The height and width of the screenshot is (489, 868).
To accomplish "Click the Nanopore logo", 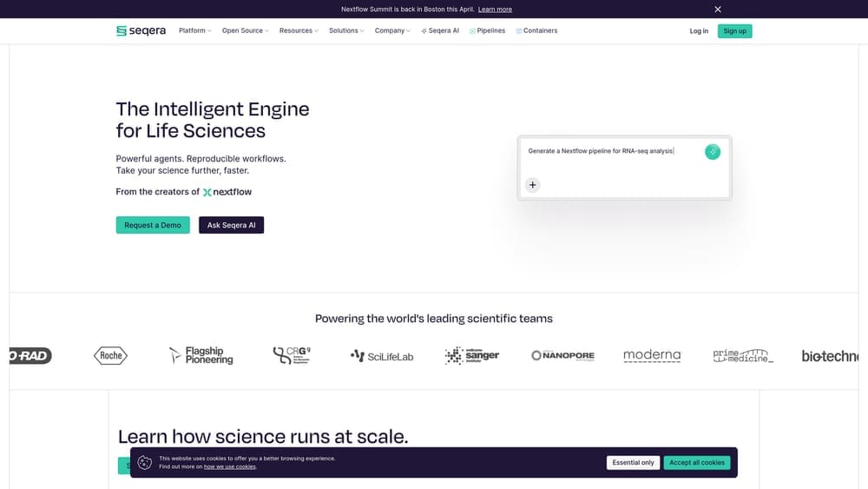I will tap(562, 355).
